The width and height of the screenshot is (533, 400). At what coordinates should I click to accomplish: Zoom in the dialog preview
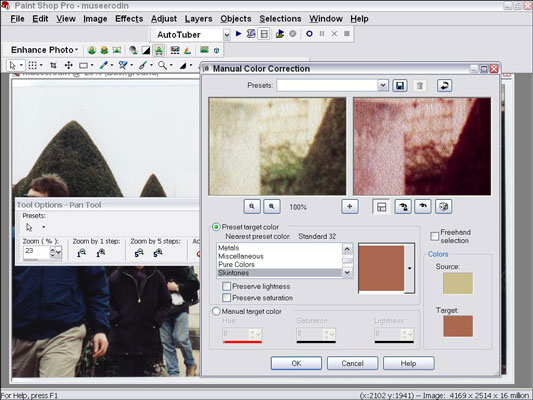(272, 206)
